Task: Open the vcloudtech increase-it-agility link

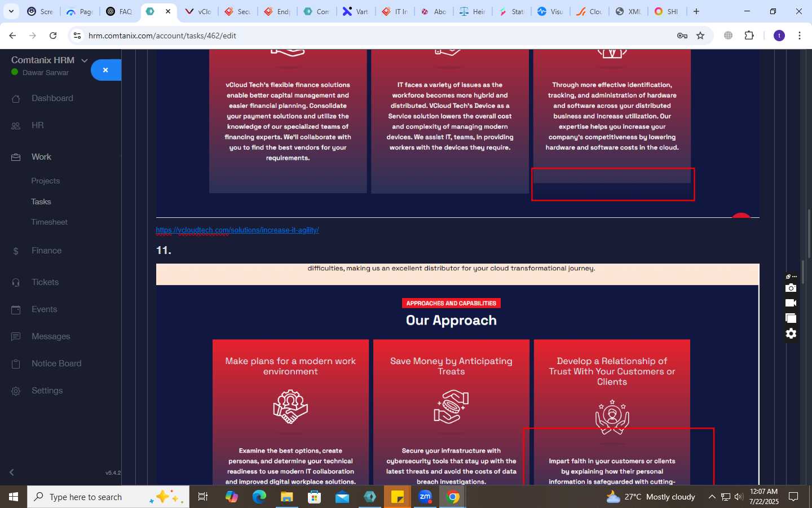Action: coord(237,230)
